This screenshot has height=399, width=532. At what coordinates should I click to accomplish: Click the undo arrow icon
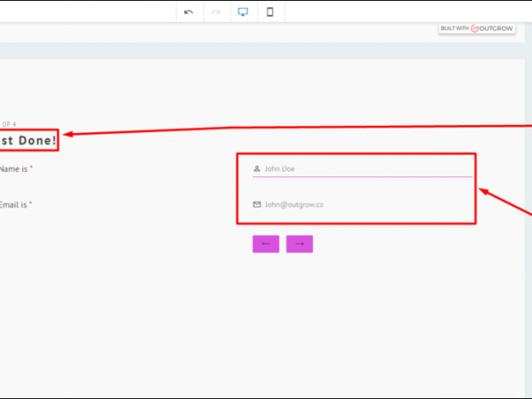click(188, 12)
